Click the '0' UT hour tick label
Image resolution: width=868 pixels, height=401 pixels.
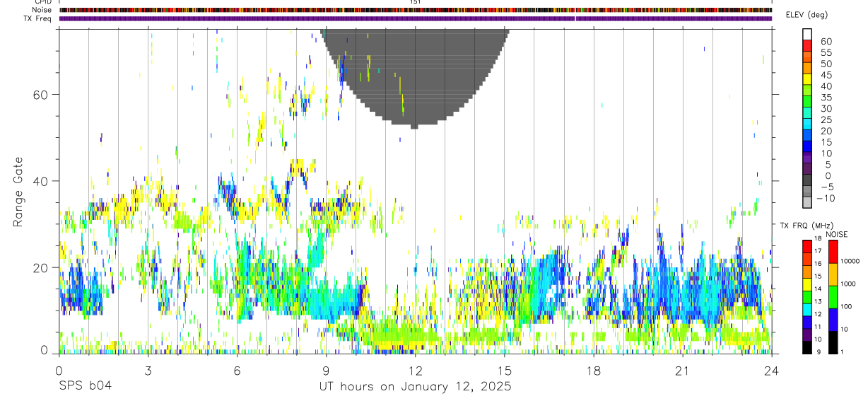(59, 371)
